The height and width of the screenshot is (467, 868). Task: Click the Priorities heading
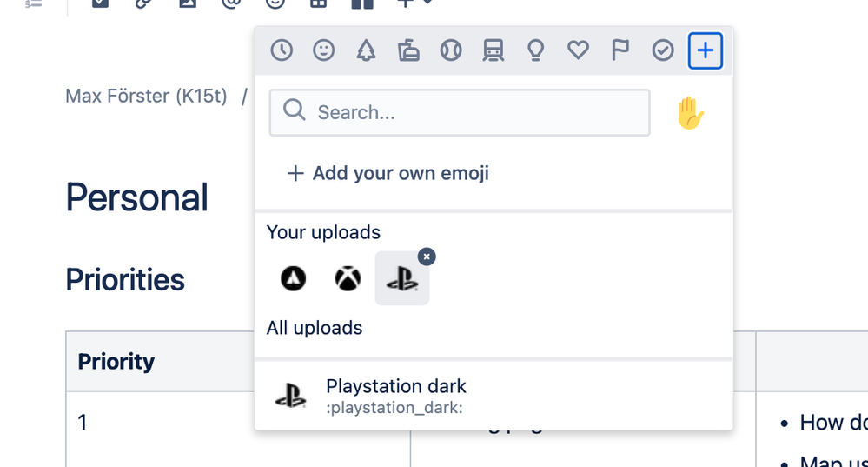[125, 279]
